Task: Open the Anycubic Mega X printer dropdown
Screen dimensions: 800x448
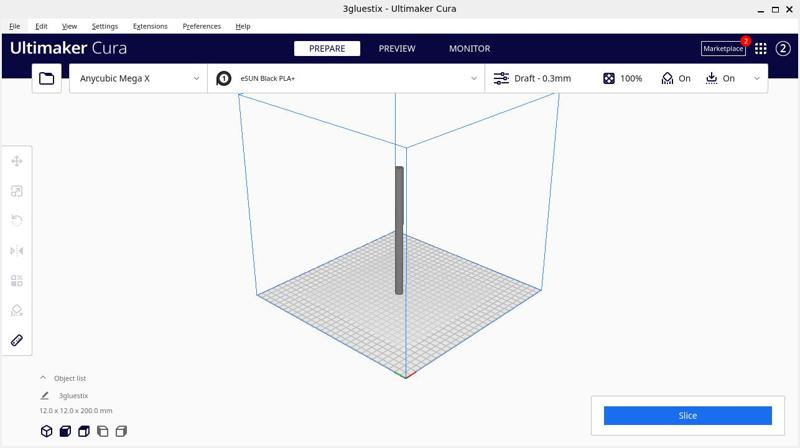Action: click(138, 78)
